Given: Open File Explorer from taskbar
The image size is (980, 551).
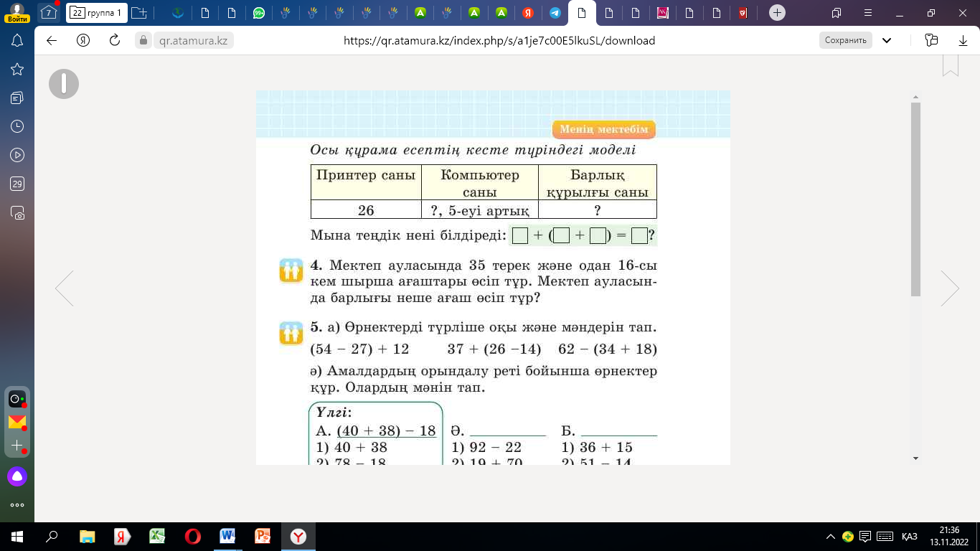Looking at the screenshot, I should pos(87,536).
